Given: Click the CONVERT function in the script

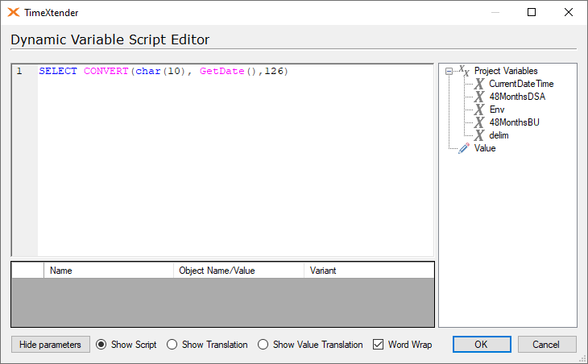Looking at the screenshot, I should [106, 71].
